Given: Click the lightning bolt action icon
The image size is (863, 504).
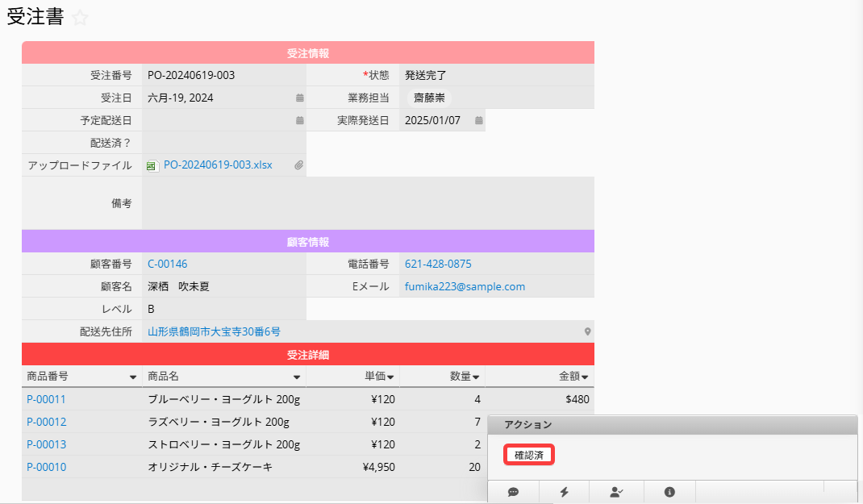Looking at the screenshot, I should tap(564, 492).
